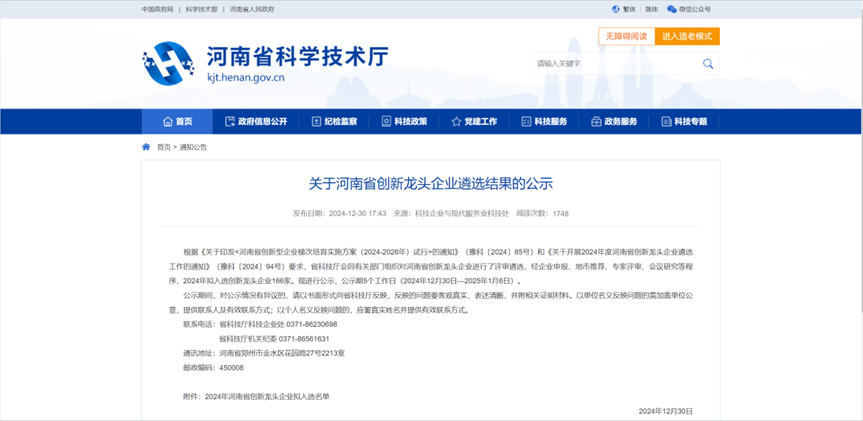Screen dimensions: 863x421
Task: Click the home icon in the breadcrumb
Action: tap(146, 147)
